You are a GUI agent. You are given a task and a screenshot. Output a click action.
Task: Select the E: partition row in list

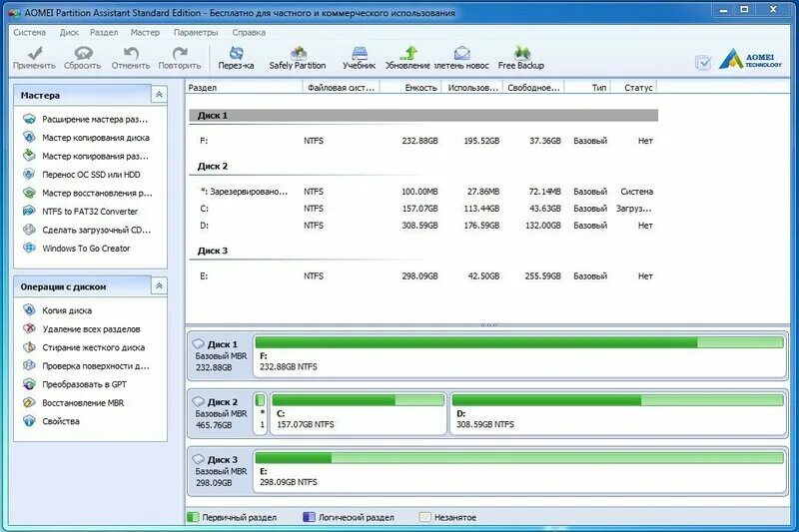423,275
